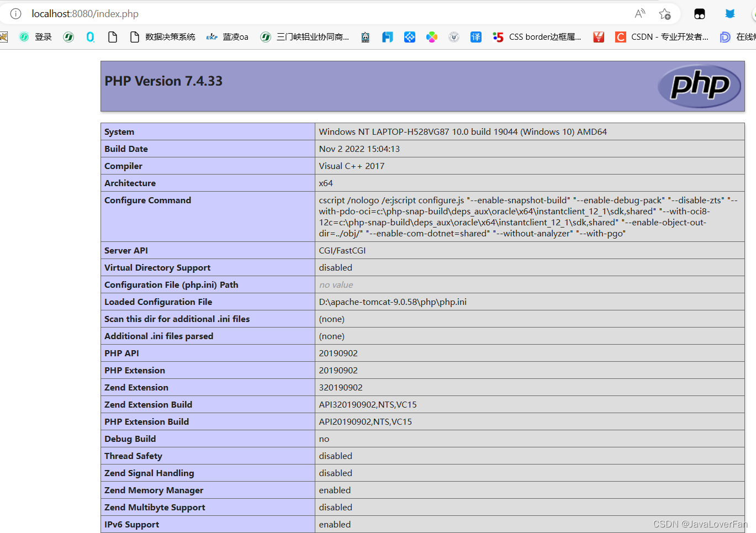Viewport: 756px width, 533px height.
Task: Select the Debug Build value no
Action: (324, 439)
